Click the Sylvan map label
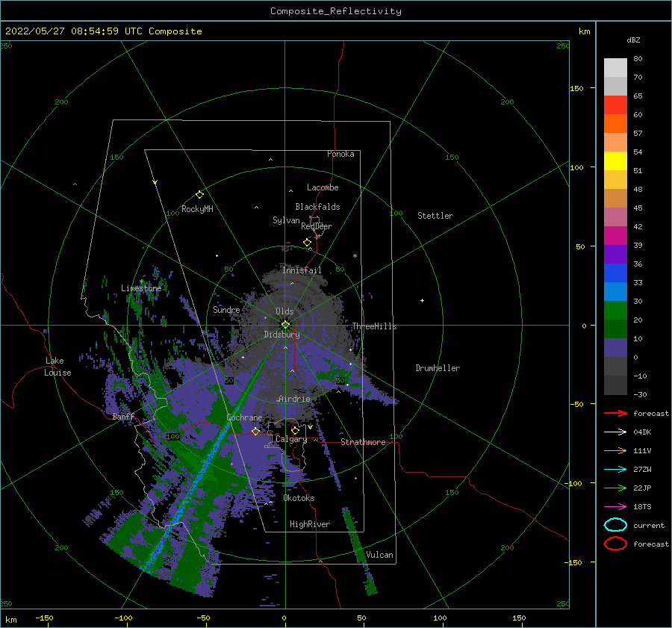 [286, 220]
